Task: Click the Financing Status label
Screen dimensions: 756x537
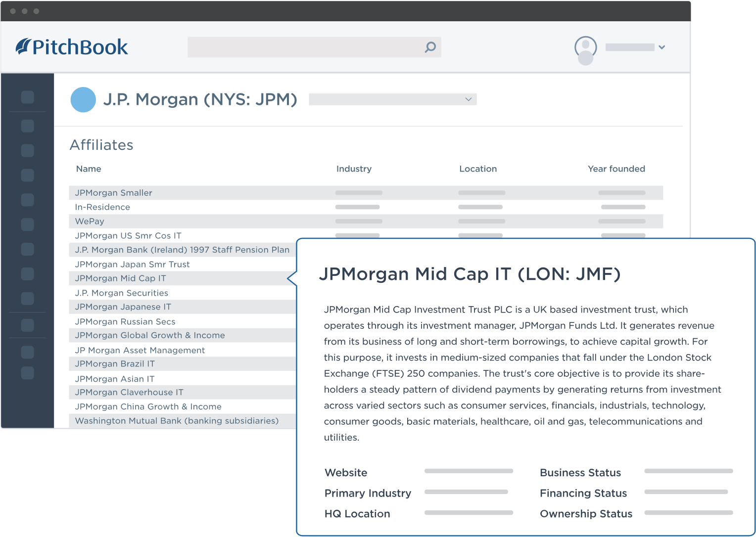Action: click(x=583, y=493)
